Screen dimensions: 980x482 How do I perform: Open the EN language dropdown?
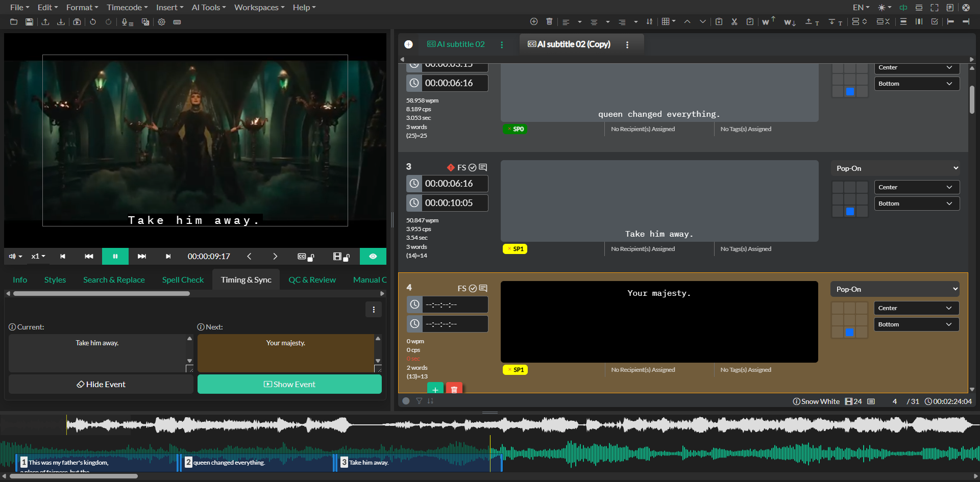(861, 8)
